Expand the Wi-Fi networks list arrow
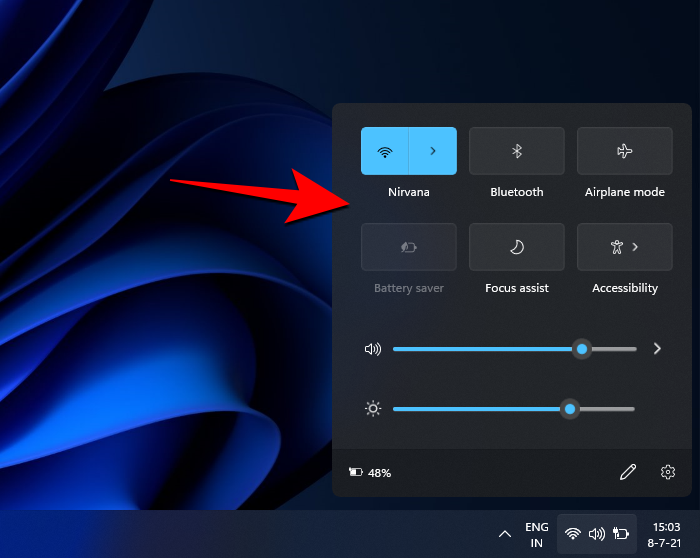Screen dimensions: 700x558 click(433, 151)
